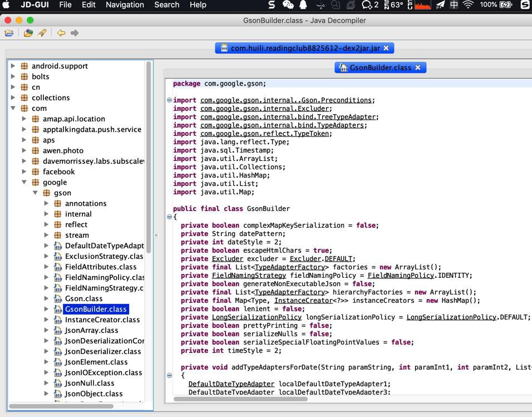Click the JsonArray.class file icon
532x417 pixels.
click(x=58, y=330)
